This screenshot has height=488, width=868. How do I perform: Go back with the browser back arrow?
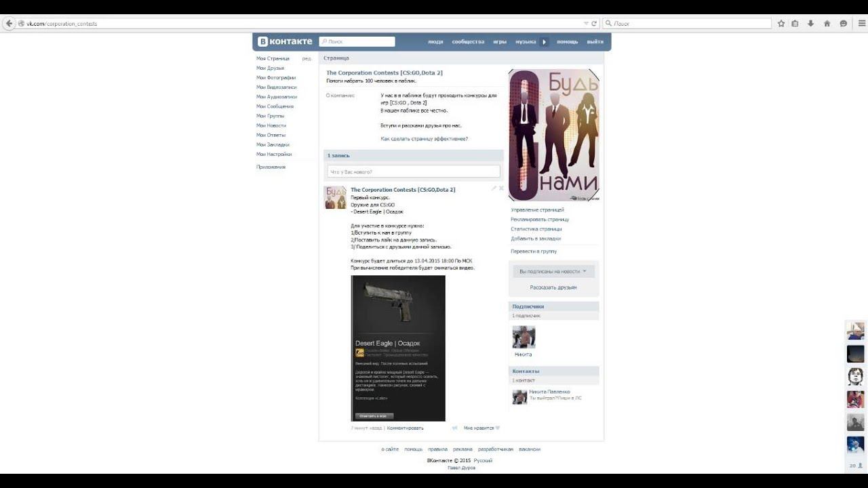click(x=9, y=23)
